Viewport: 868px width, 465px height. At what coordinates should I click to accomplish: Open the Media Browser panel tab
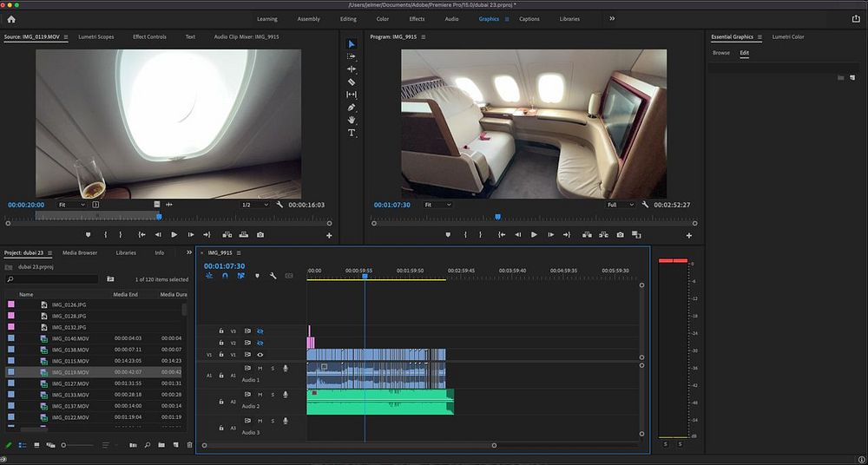pos(80,252)
